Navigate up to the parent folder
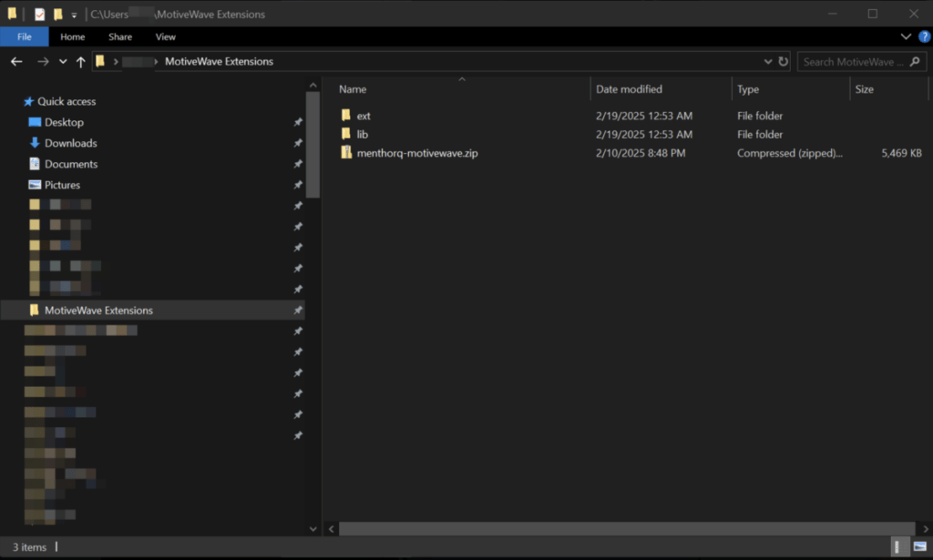The height and width of the screenshot is (560, 933). pos(80,61)
